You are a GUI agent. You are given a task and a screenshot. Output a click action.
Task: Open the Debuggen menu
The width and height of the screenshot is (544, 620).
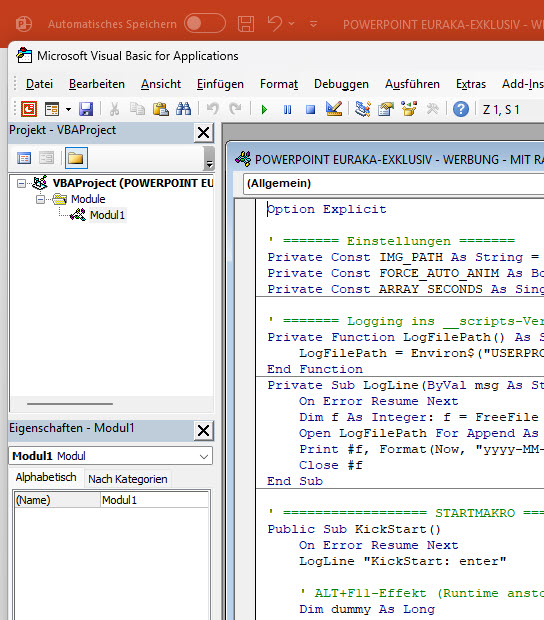coord(342,84)
